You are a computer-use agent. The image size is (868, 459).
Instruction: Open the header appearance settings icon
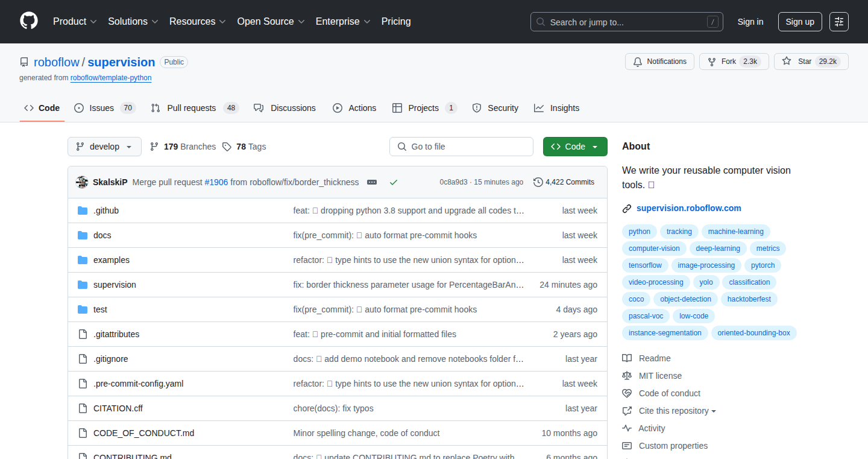(x=838, y=22)
